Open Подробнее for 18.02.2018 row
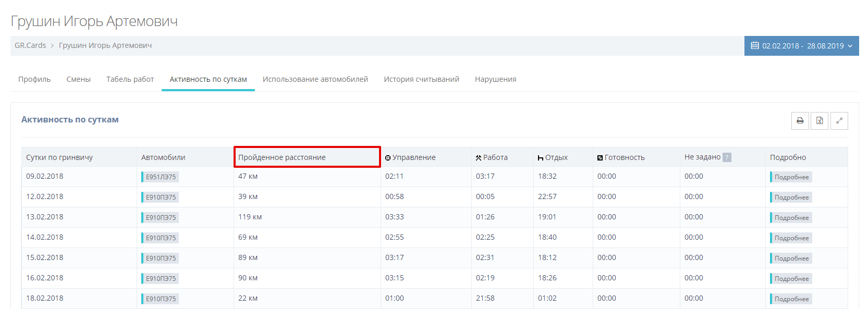Viewport: 868px width, 309px height. click(791, 299)
